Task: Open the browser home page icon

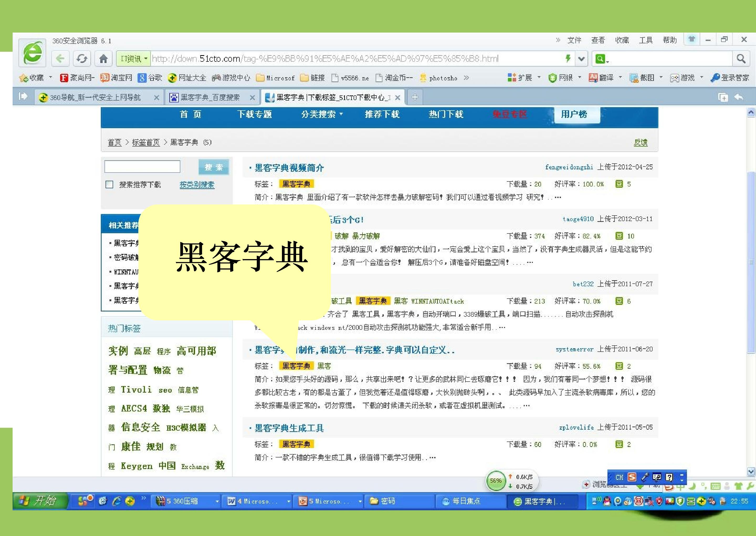Action: click(103, 59)
